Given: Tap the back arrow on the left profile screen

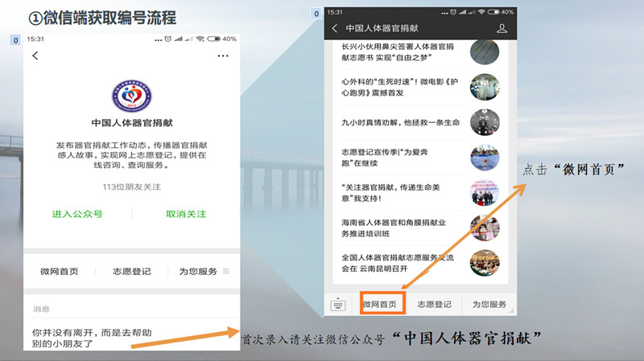Looking at the screenshot, I should pos(35,55).
